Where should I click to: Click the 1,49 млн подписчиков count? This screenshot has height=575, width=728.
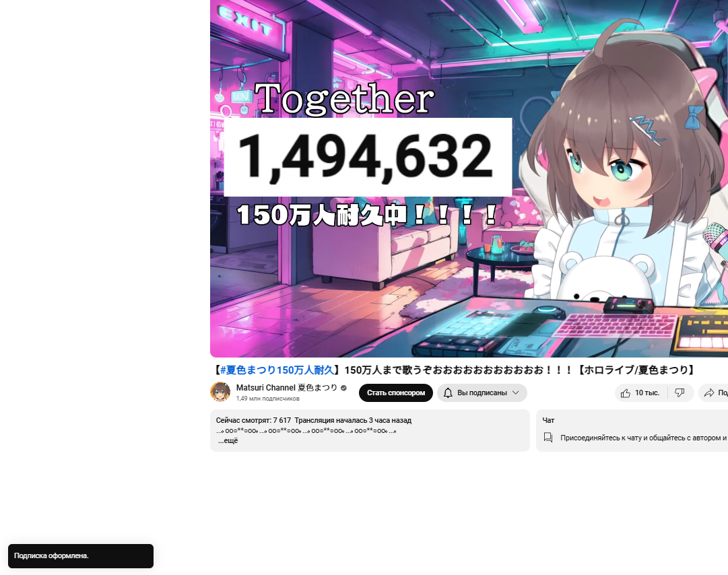tap(267, 399)
